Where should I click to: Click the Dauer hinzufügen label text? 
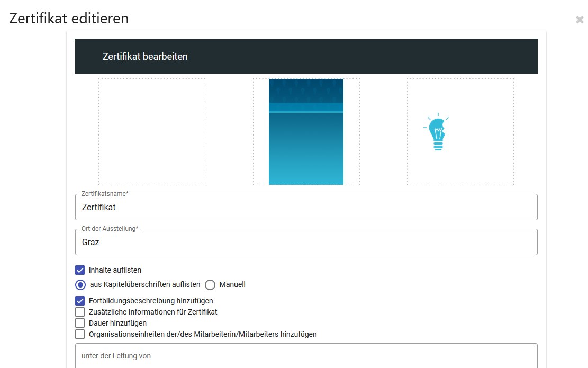pos(117,323)
